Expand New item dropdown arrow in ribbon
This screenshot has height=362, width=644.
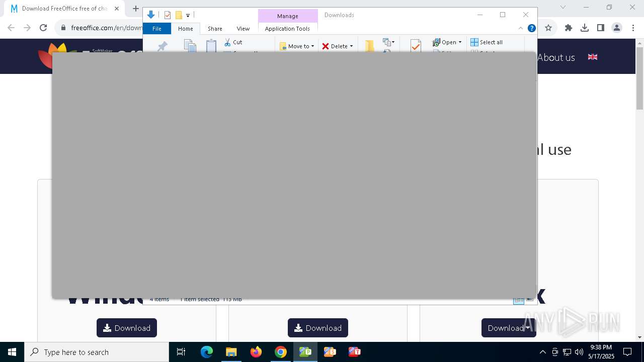point(393,42)
